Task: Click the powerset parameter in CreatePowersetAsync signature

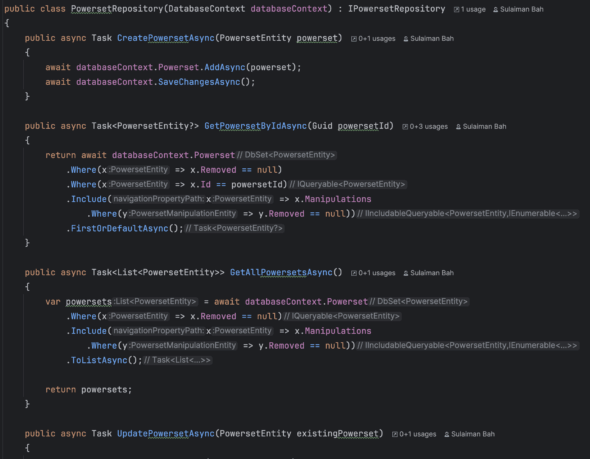Action: (x=317, y=38)
